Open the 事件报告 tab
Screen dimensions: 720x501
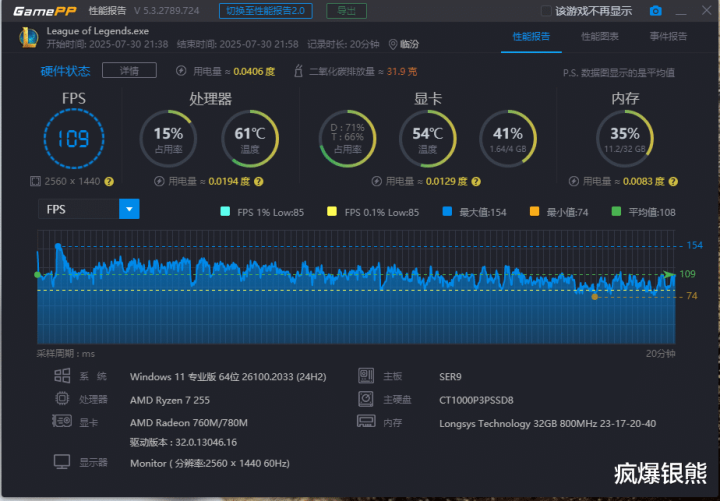pyautogui.click(x=668, y=36)
